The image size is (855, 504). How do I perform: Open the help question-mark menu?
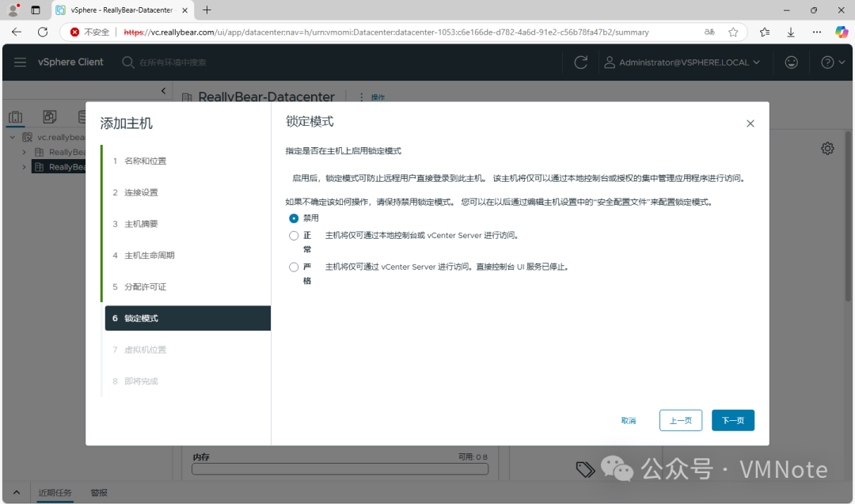[x=833, y=63]
